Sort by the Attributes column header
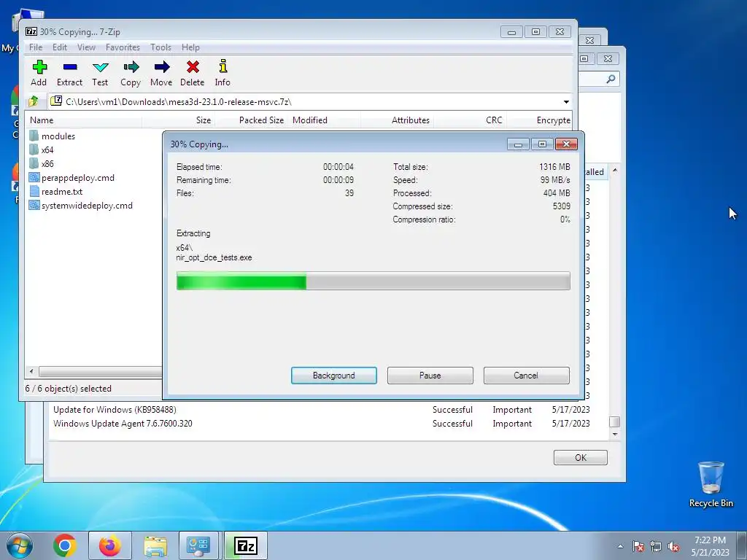 coord(398,120)
